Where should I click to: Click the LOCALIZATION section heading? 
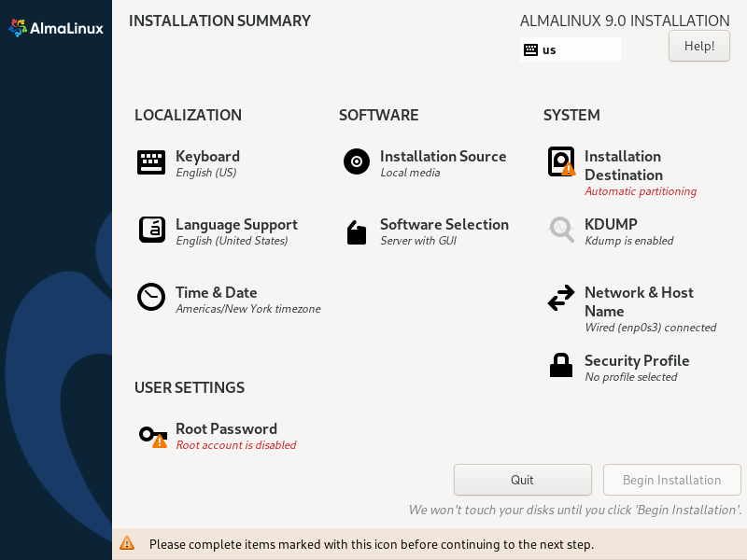[x=189, y=115]
